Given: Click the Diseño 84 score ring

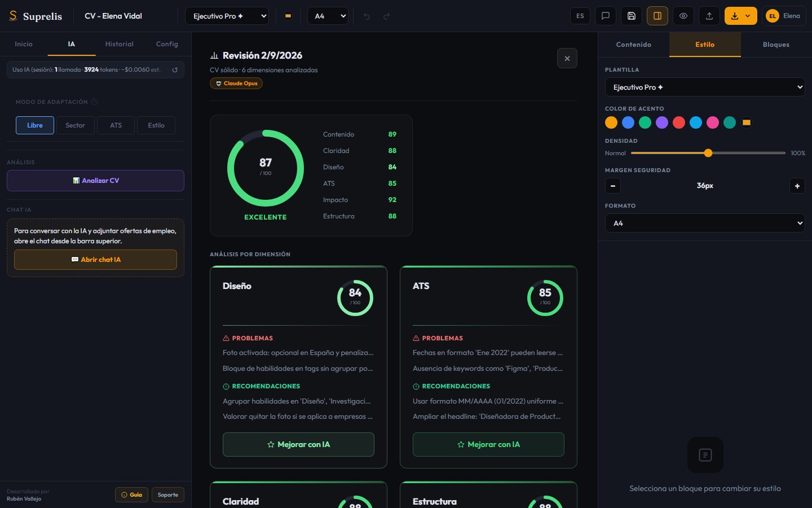Looking at the screenshot, I should 355,298.
